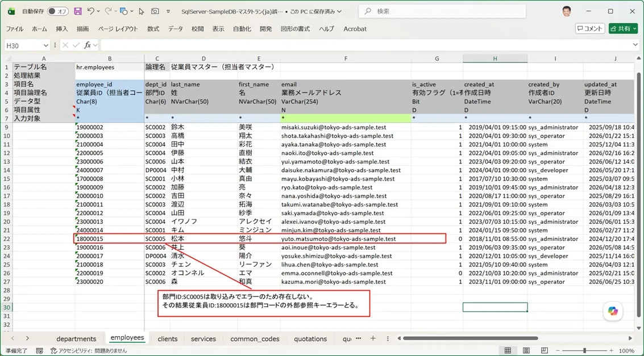
Task: Click the formula bar cancel X
Action: pyautogui.click(x=65, y=45)
